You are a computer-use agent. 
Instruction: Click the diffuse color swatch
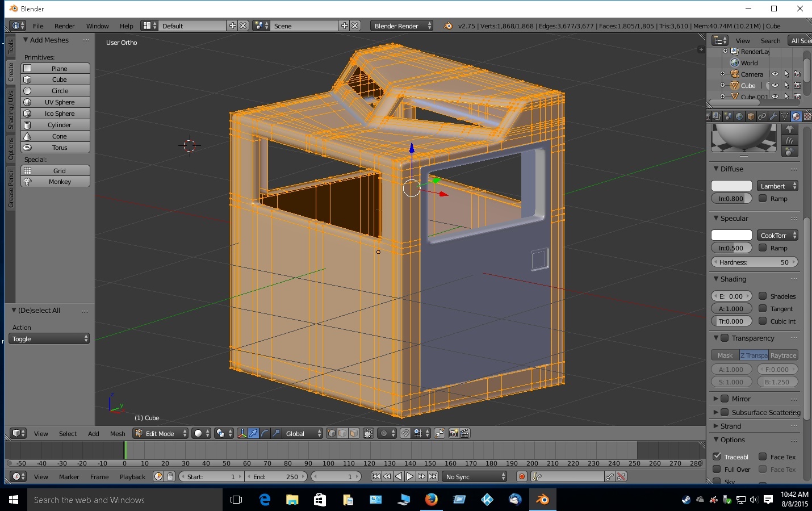tap(731, 186)
